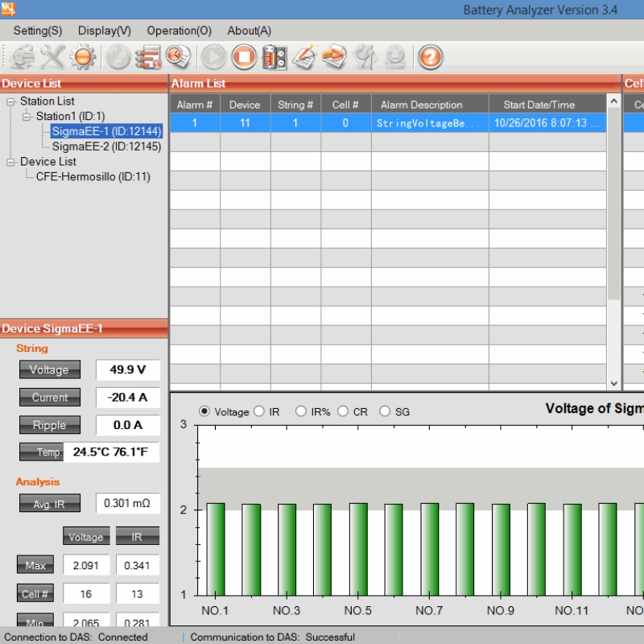Click the grayed play button icon
This screenshot has width=644, height=644.
tap(213, 56)
